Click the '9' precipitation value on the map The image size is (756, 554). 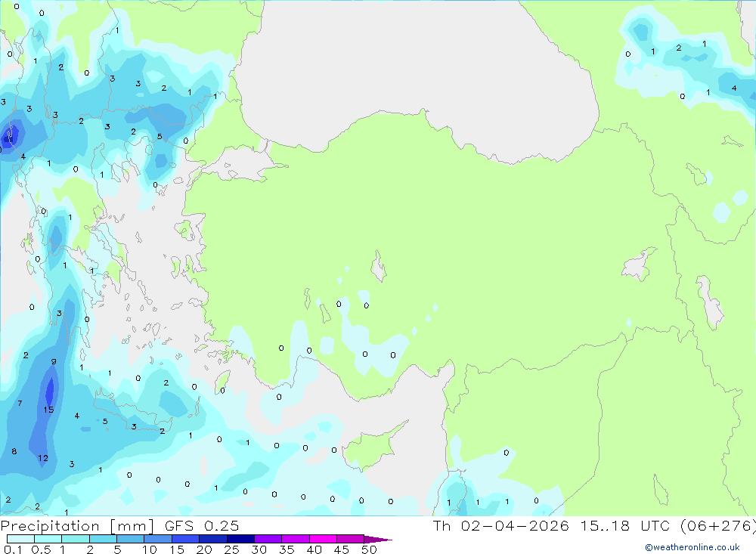tap(54, 361)
